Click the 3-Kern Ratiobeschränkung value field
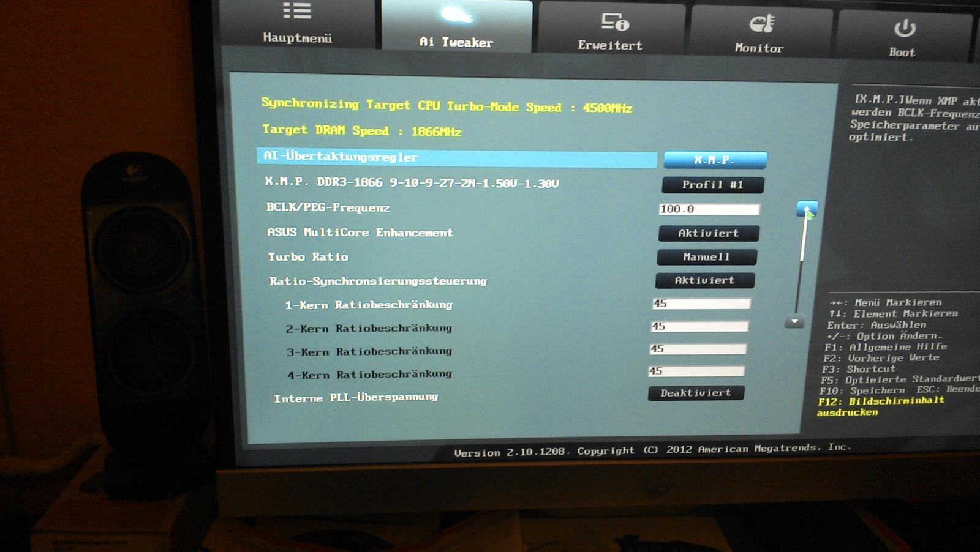 pos(698,349)
